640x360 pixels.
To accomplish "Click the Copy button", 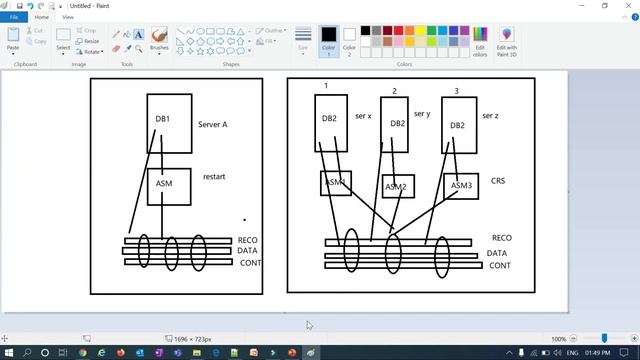I will [36, 41].
